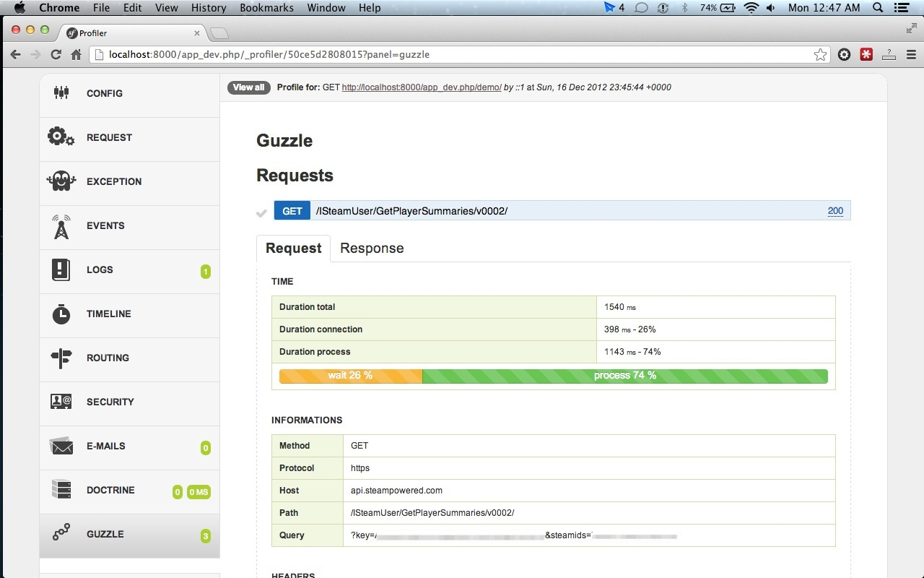Open the Bookmarks menu
Image resolution: width=924 pixels, height=578 pixels.
tap(266, 7)
